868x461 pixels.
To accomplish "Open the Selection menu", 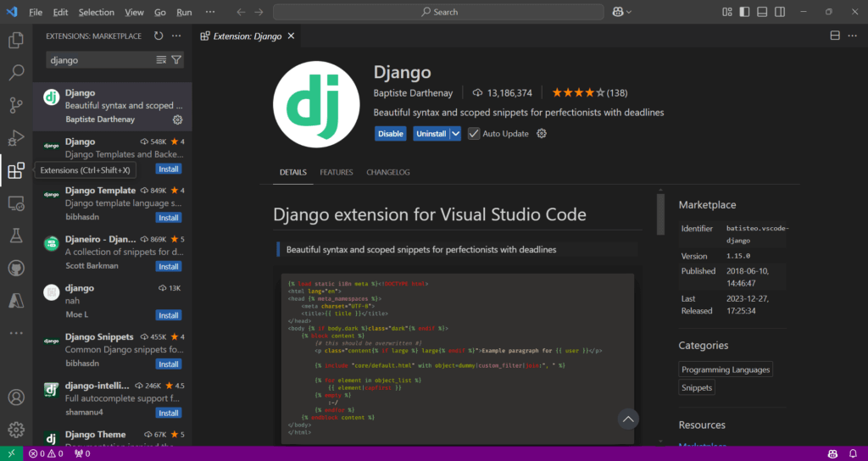I will pyautogui.click(x=97, y=12).
